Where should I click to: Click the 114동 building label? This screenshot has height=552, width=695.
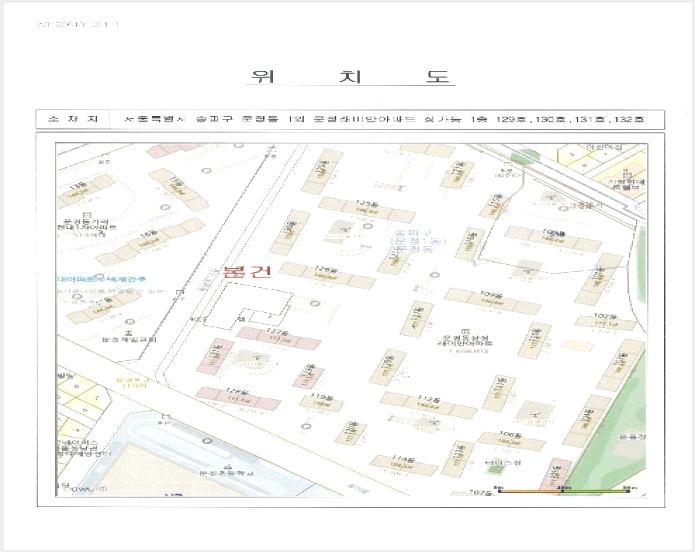pos(403,458)
